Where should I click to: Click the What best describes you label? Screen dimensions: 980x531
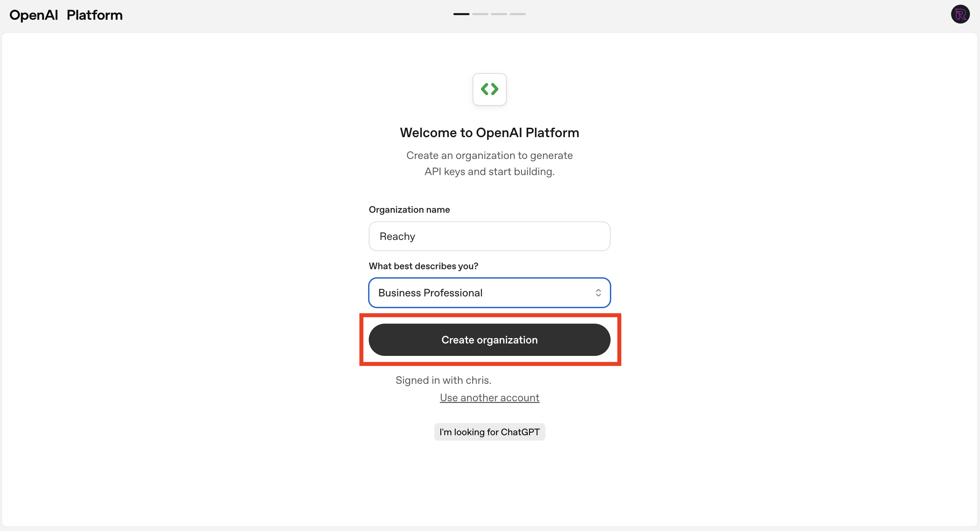423,266
